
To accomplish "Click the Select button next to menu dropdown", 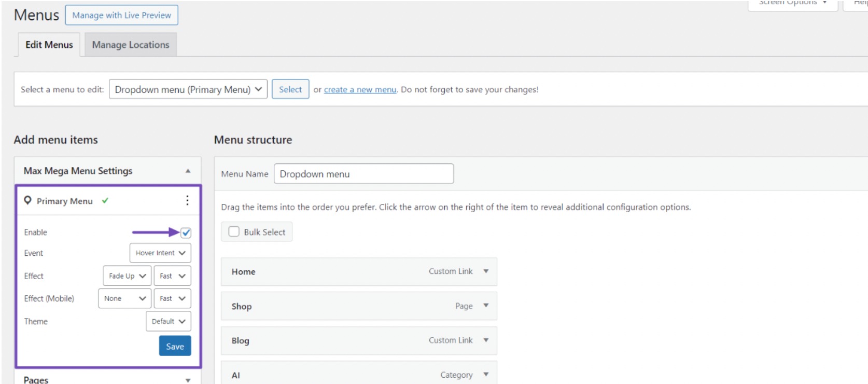I will pos(290,89).
